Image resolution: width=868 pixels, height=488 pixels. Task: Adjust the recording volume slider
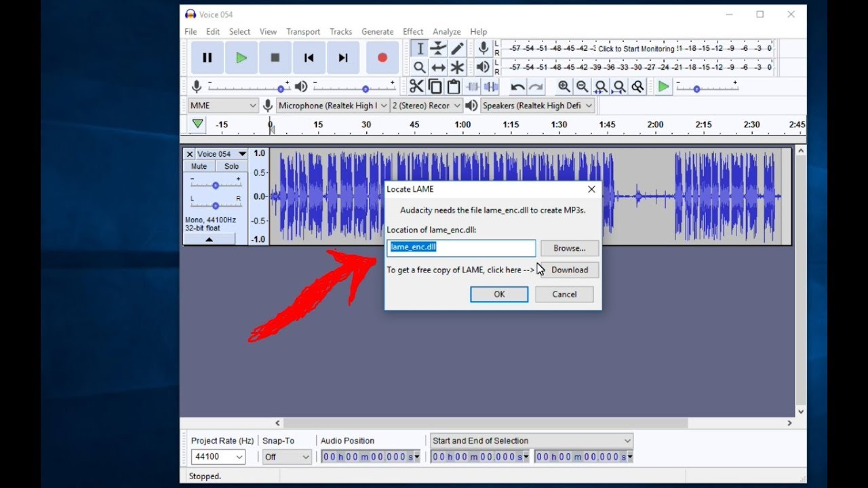[248, 87]
